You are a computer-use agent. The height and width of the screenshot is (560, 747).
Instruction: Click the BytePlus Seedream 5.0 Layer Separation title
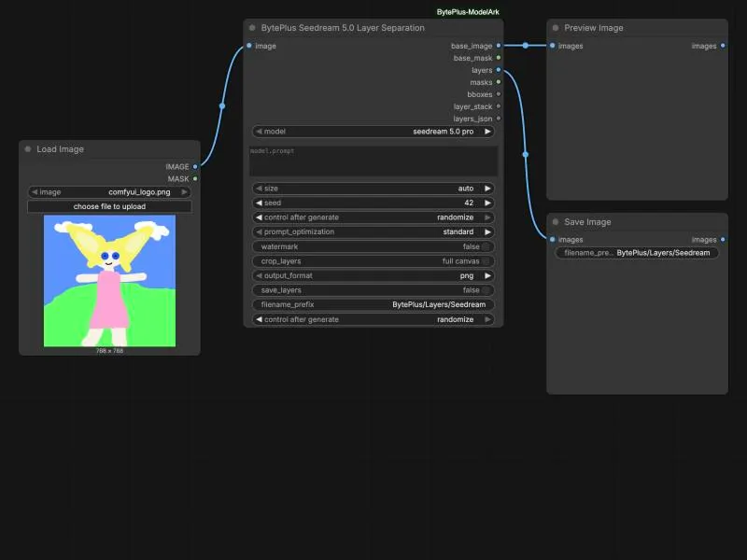tap(343, 28)
